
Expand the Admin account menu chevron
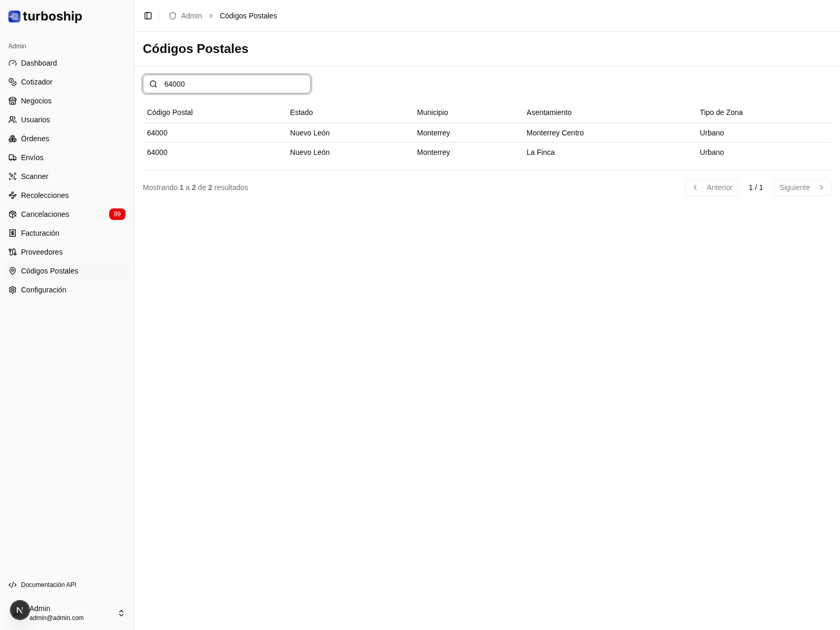121,613
